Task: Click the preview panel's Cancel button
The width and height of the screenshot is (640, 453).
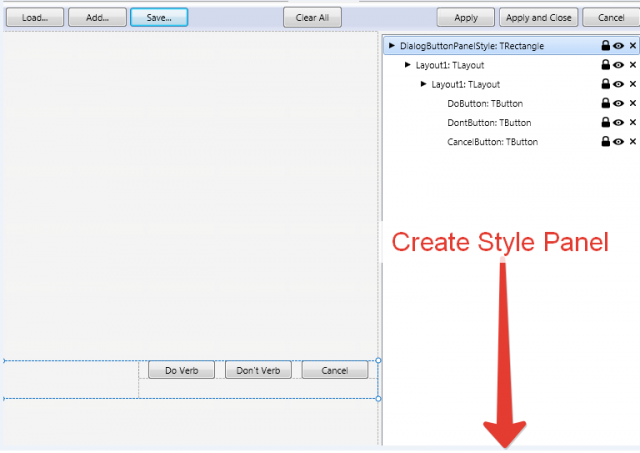Action: pyautogui.click(x=335, y=370)
